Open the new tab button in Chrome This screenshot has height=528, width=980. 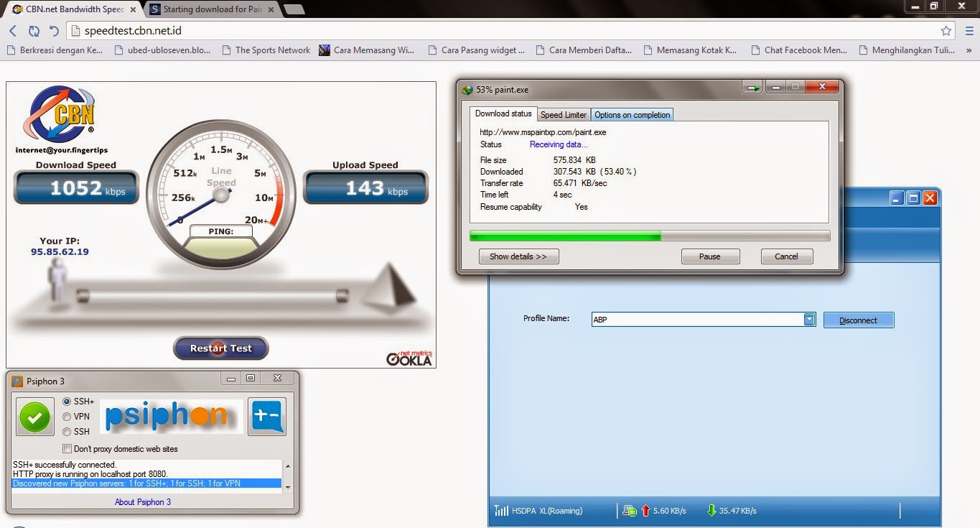click(x=293, y=9)
